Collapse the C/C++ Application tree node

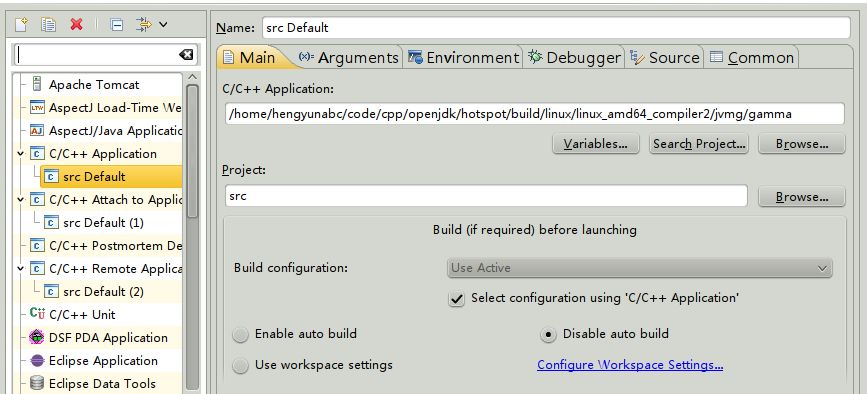coord(21,154)
